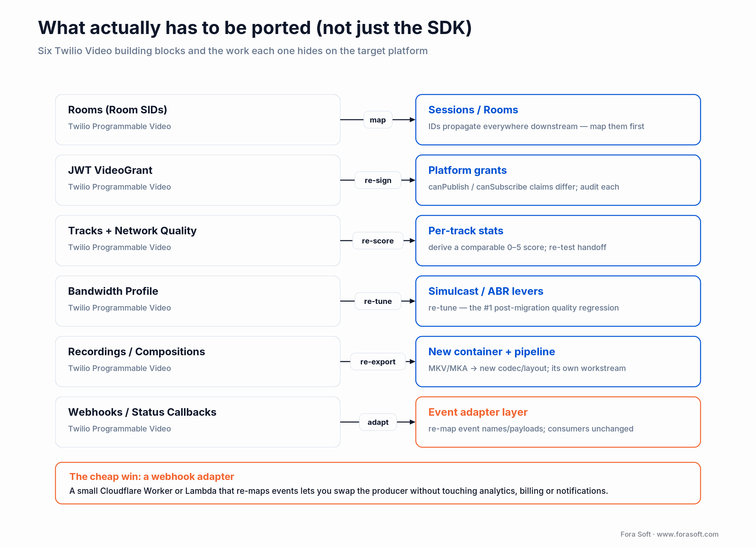The image size is (756, 548).
Task: Click the "Sessions / Rooms" heading
Action: (x=473, y=110)
